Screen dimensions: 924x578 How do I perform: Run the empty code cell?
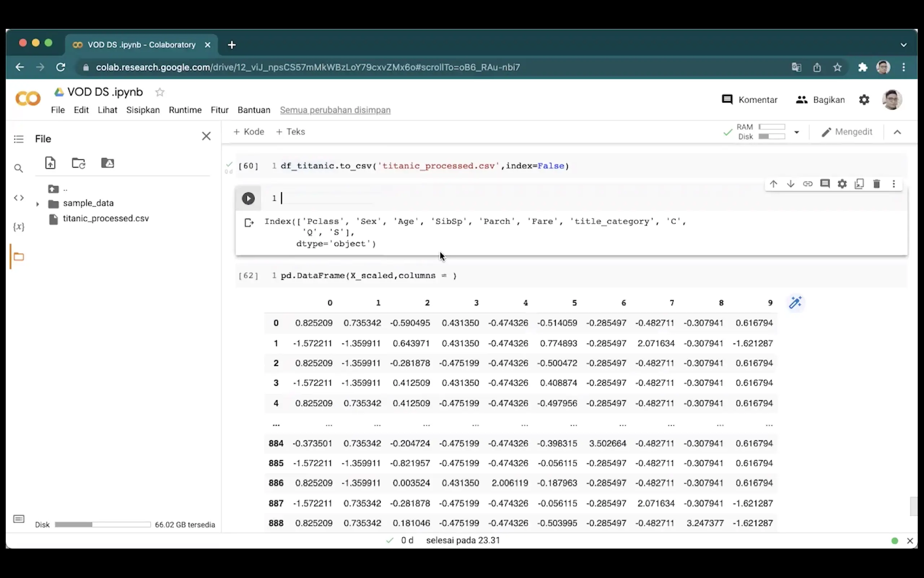[x=248, y=198]
